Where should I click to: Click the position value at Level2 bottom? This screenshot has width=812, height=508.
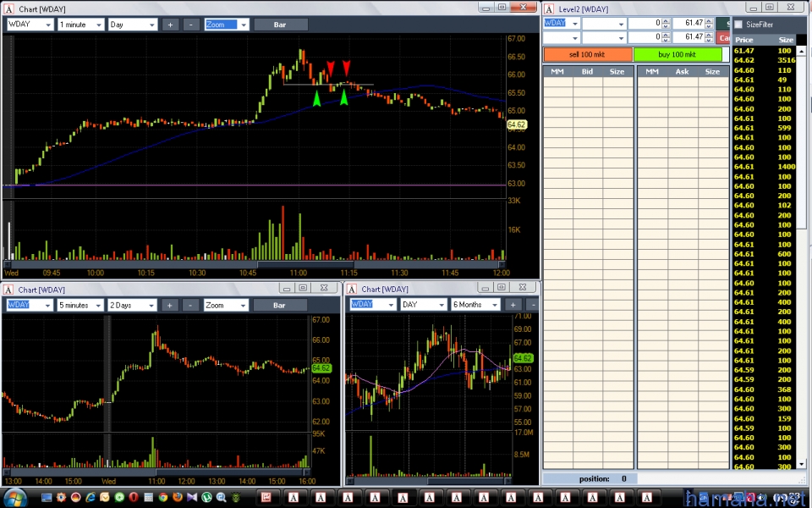(623, 479)
